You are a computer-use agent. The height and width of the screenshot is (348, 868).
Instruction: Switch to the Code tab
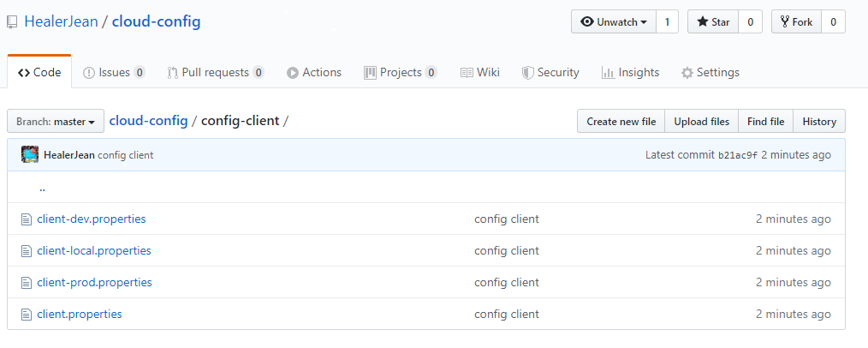[x=39, y=73]
